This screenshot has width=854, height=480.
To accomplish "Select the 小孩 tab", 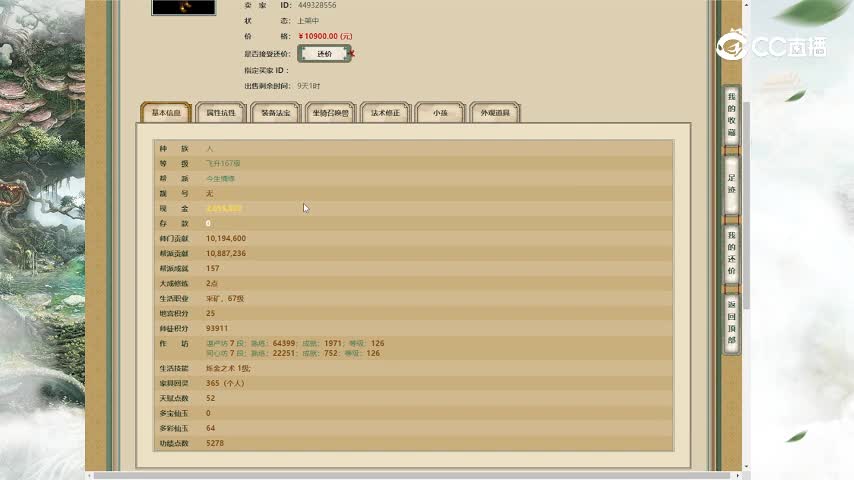I will tap(440, 113).
